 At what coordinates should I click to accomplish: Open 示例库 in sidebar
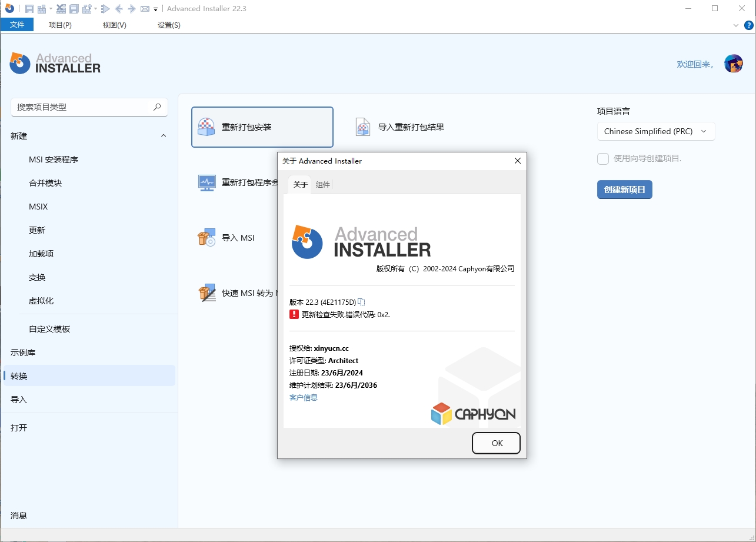23,353
